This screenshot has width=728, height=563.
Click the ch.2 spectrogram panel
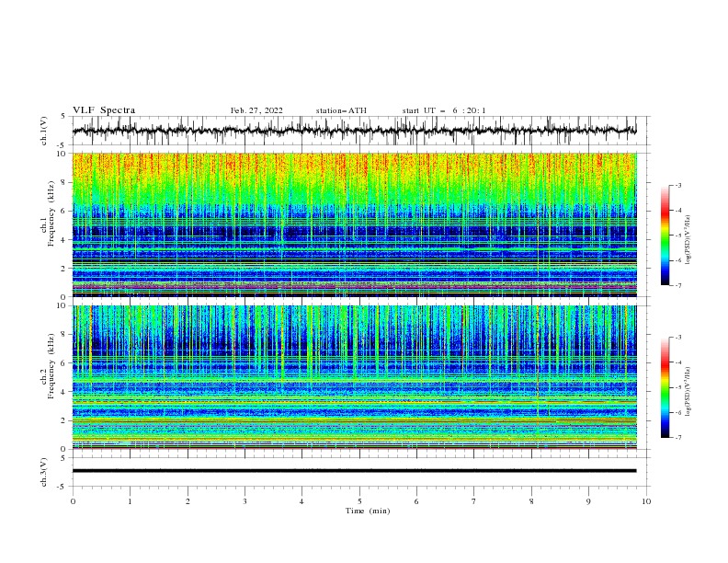click(x=354, y=377)
